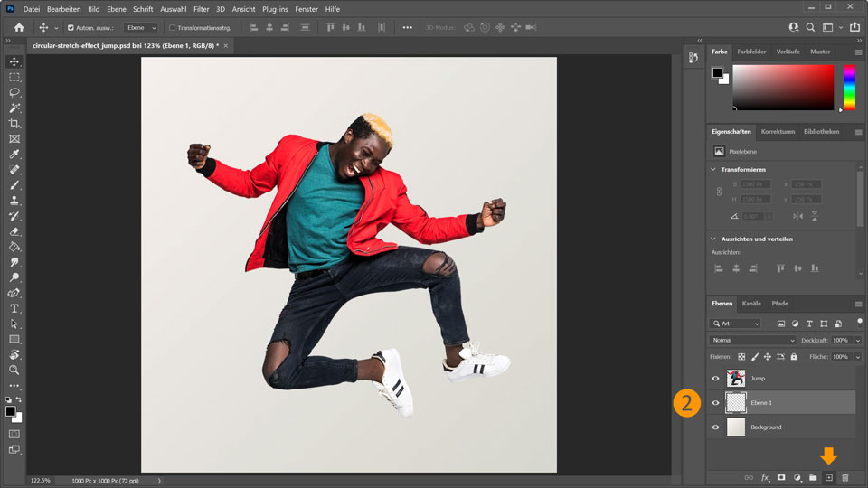Collapse the Transformieren section
The image size is (868, 488).
click(713, 169)
